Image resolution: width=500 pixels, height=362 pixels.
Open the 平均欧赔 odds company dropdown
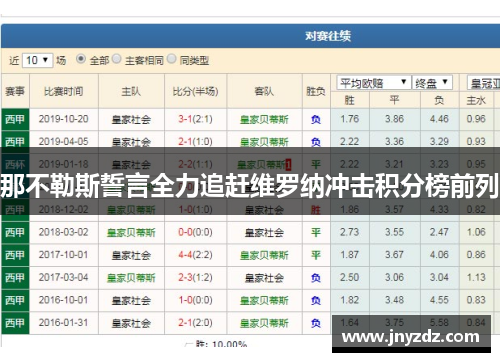coord(374,82)
